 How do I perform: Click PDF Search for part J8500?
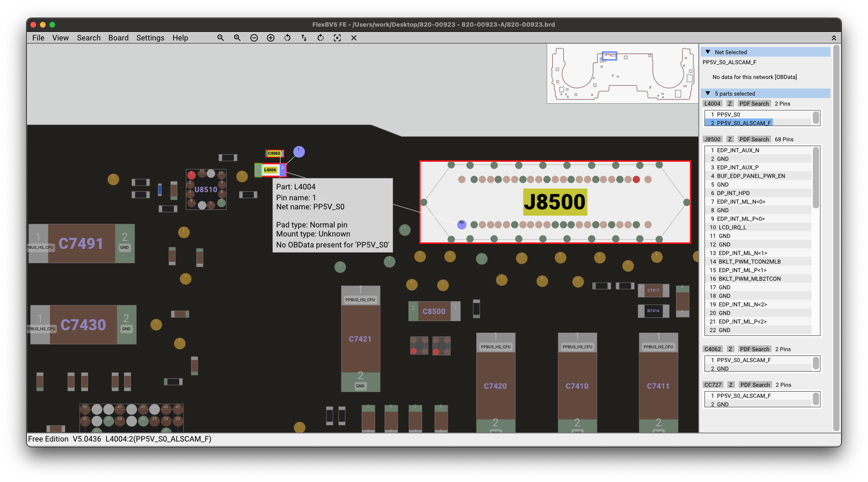pos(754,139)
